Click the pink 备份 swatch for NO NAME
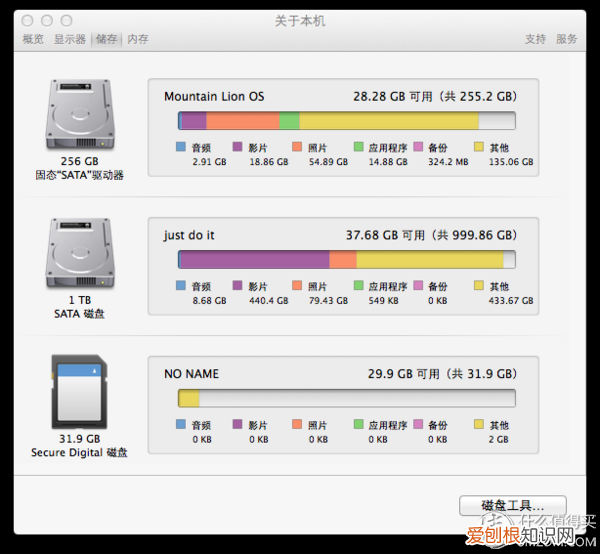Viewport: 600px width, 554px height. (418, 424)
